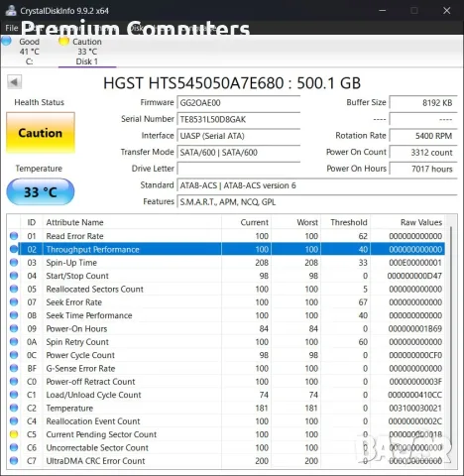Click raw value 003100030021 of Temperature
This screenshot has width=464, height=476.
point(415,408)
